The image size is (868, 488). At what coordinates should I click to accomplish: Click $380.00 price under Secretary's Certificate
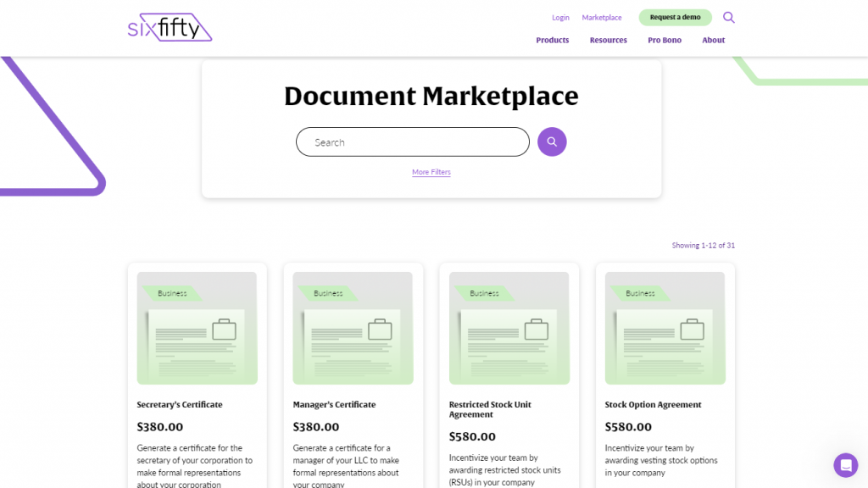(x=159, y=427)
